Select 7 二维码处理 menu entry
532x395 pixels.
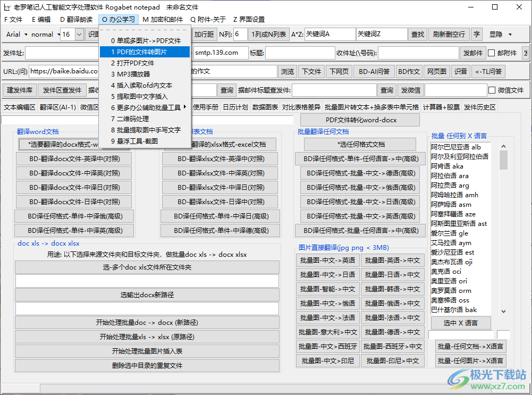coord(145,119)
